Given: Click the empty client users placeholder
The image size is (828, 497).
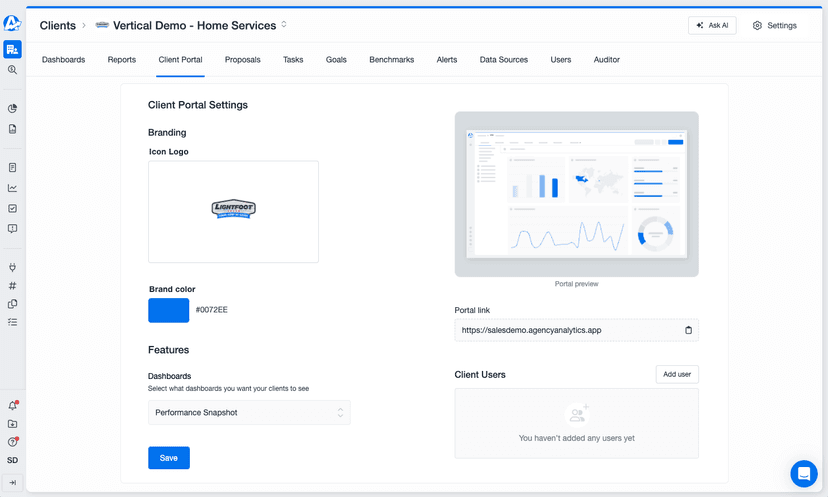Looking at the screenshot, I should click(x=577, y=424).
